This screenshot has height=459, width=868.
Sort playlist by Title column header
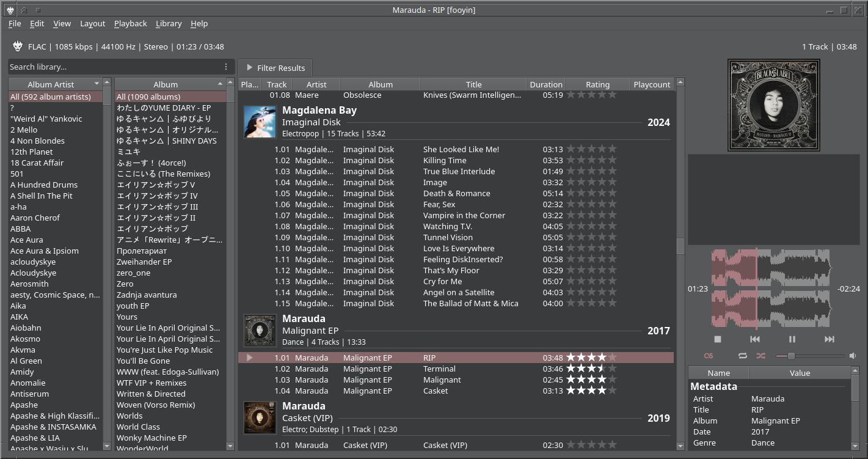[x=473, y=84]
